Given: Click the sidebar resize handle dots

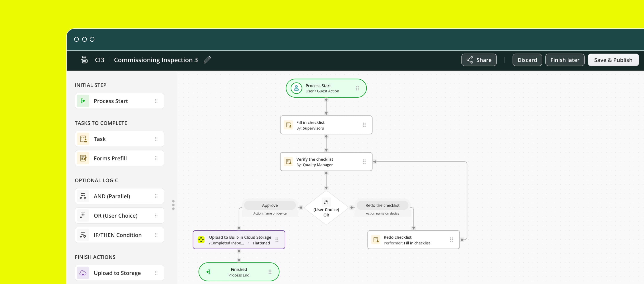Looking at the screenshot, I should point(173,205).
